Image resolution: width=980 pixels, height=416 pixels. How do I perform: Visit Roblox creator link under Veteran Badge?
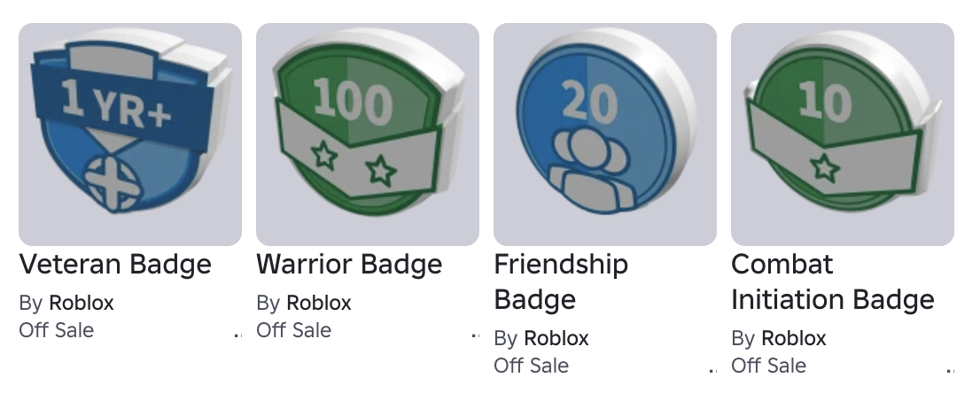(x=82, y=303)
